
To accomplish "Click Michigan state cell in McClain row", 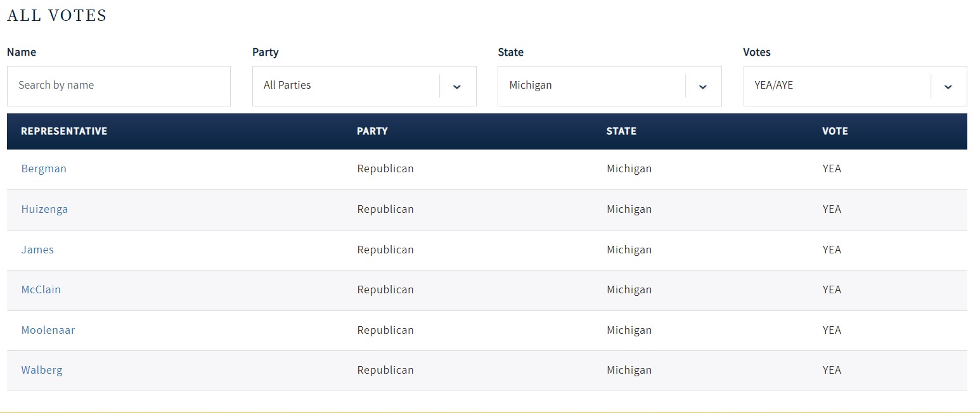I will [629, 289].
